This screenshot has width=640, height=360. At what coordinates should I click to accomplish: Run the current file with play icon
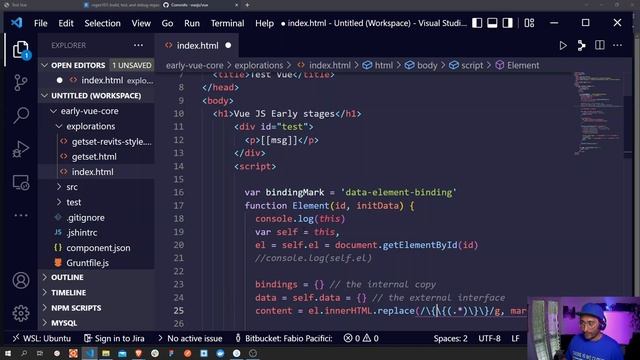563,45
